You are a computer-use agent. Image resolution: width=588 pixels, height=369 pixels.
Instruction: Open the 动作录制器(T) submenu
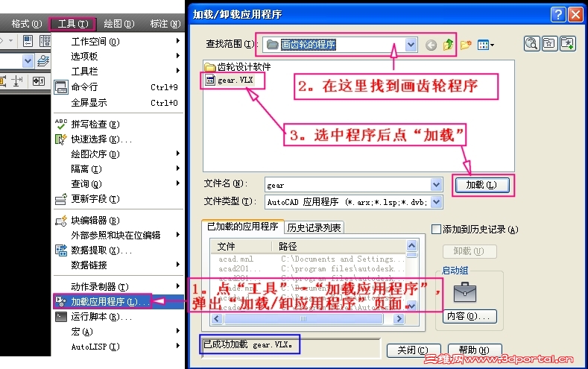point(118,287)
